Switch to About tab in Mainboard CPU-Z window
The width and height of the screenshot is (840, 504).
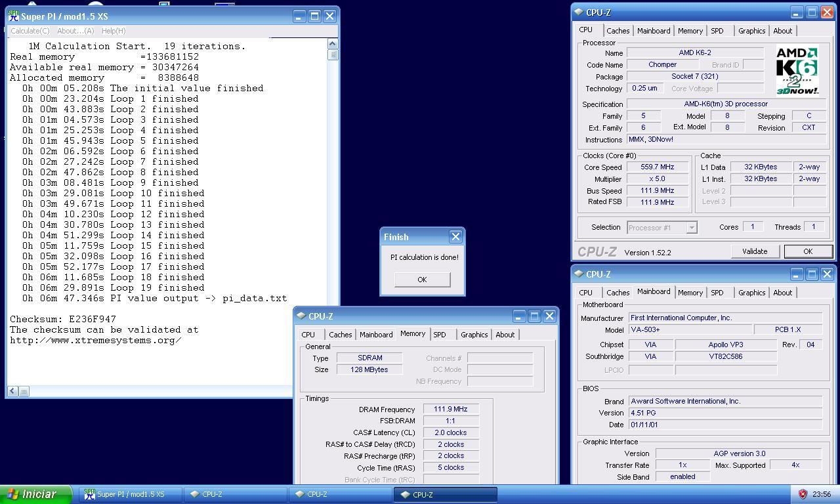point(782,293)
